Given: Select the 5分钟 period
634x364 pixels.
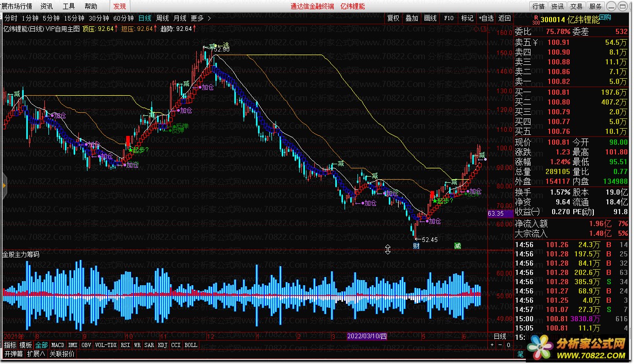Looking at the screenshot, I should click(x=50, y=18).
